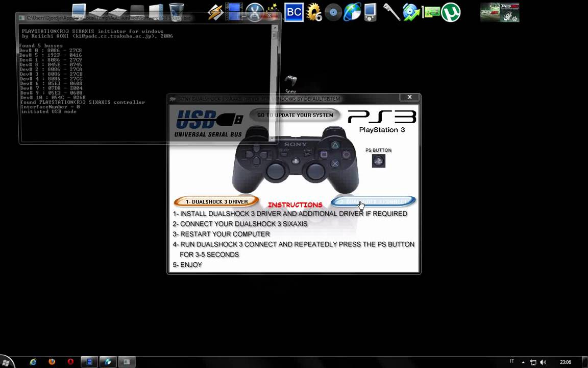Click the PS3 PlayStation 3 logo
This screenshot has width=588, height=368.
click(x=382, y=121)
